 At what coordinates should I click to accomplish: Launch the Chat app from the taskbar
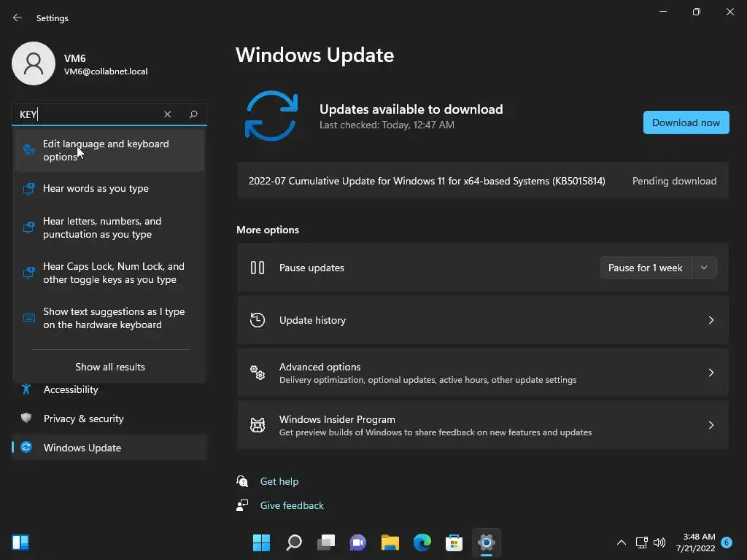click(357, 542)
